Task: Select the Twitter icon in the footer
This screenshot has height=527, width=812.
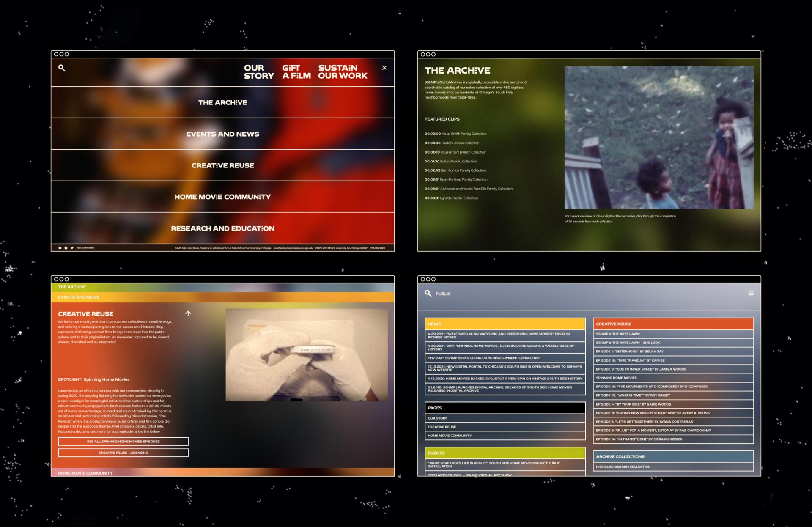Action: coord(73,247)
